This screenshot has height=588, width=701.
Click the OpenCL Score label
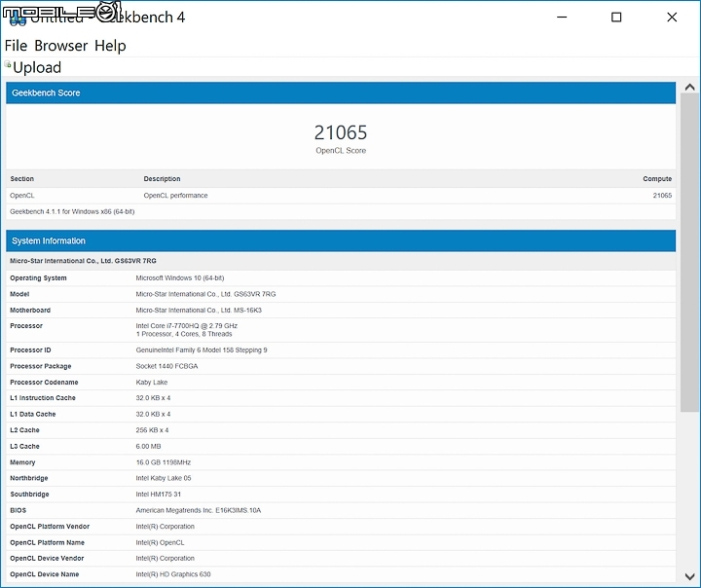[341, 151]
